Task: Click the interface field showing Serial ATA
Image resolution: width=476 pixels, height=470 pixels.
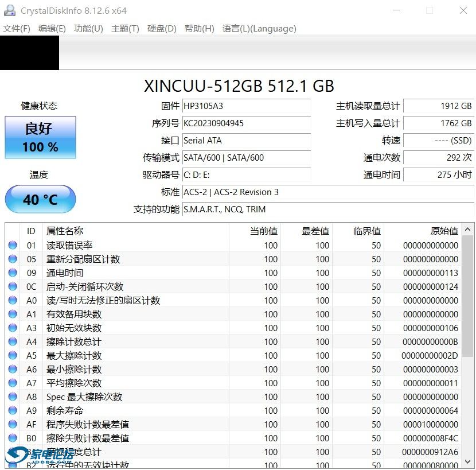Action: point(247,141)
